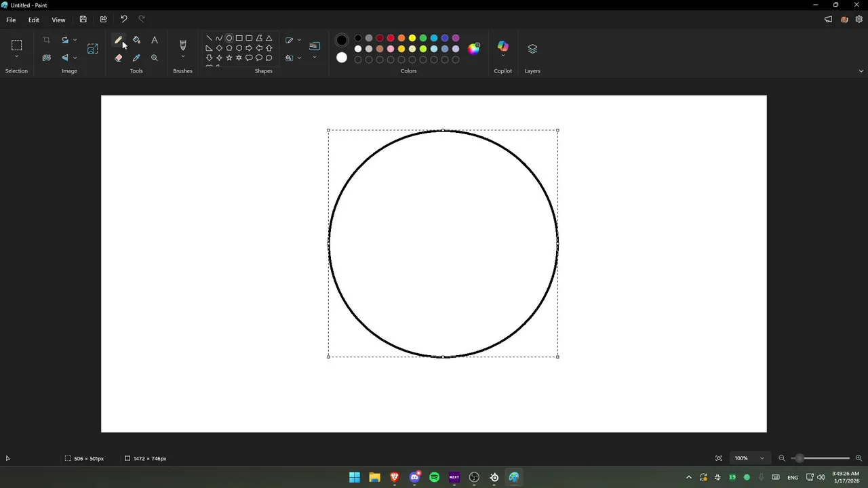Choose the Triangle shape

coord(269,39)
